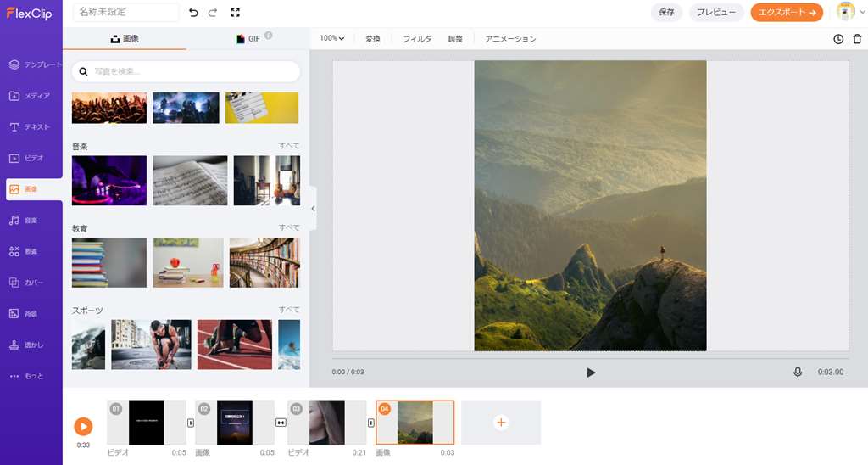The height and width of the screenshot is (465, 868).
Task: Click the preview playback progress bar
Action: [x=591, y=359]
